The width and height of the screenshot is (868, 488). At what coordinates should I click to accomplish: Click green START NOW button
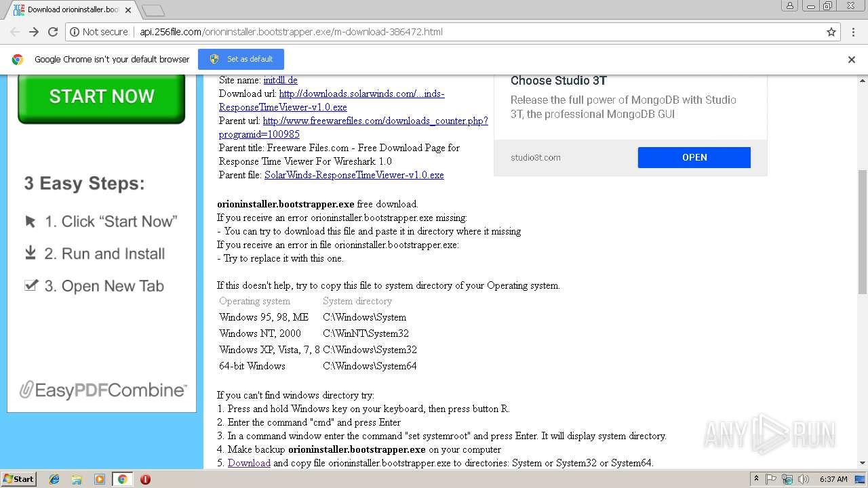(x=101, y=96)
